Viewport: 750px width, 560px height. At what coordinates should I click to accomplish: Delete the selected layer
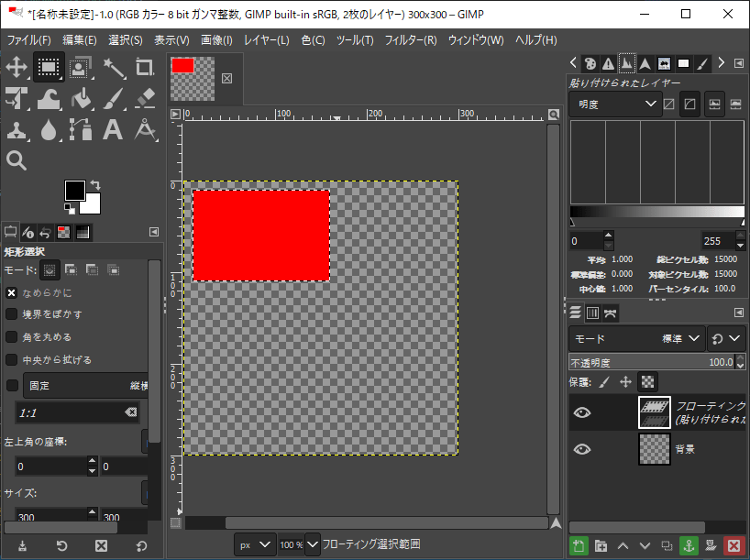coord(733,545)
